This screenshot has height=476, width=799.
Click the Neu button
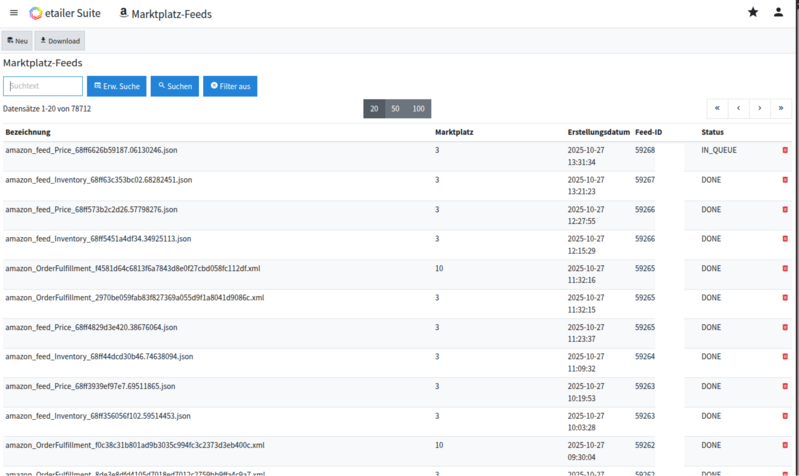pyautogui.click(x=17, y=41)
